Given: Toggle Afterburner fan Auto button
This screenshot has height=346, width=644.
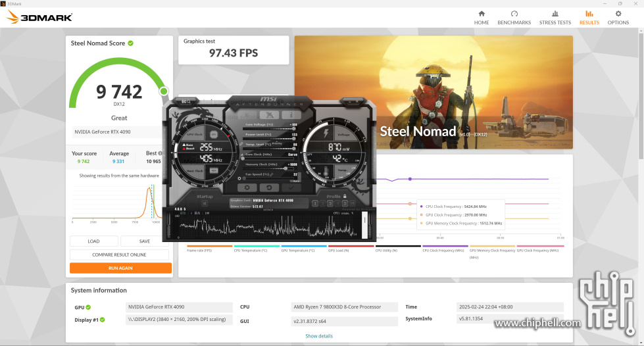Looking at the screenshot, I should tap(297, 181).
